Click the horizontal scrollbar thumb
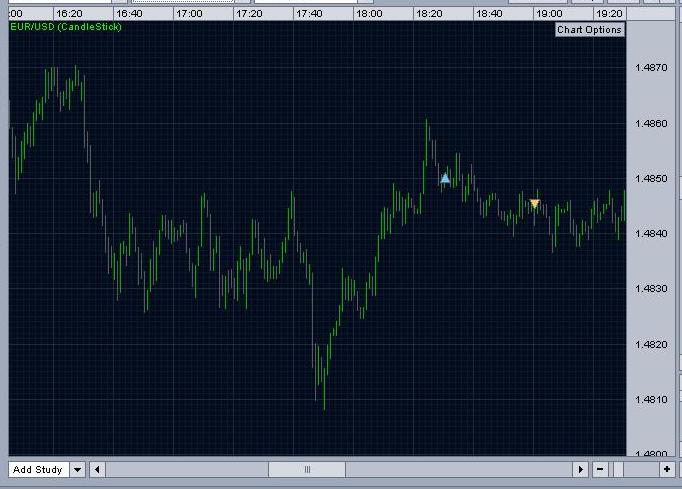Viewport: 682px width, 489px height. (307, 469)
